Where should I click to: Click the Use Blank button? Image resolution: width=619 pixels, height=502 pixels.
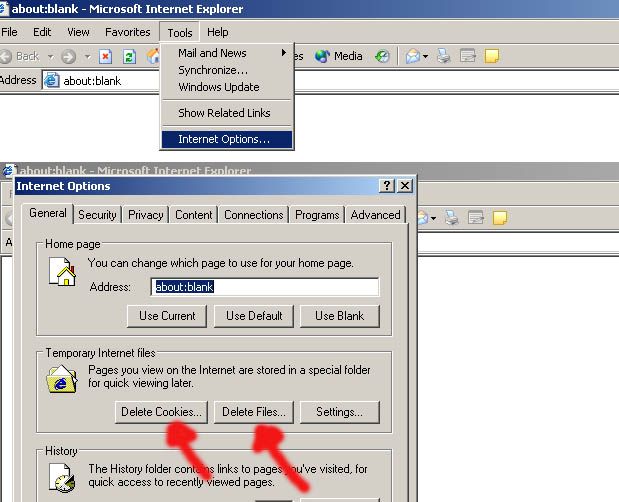point(340,316)
